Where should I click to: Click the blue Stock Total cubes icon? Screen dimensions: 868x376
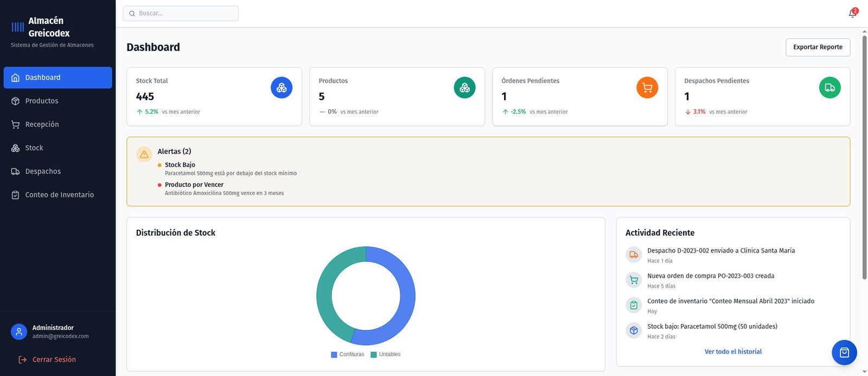[282, 88]
